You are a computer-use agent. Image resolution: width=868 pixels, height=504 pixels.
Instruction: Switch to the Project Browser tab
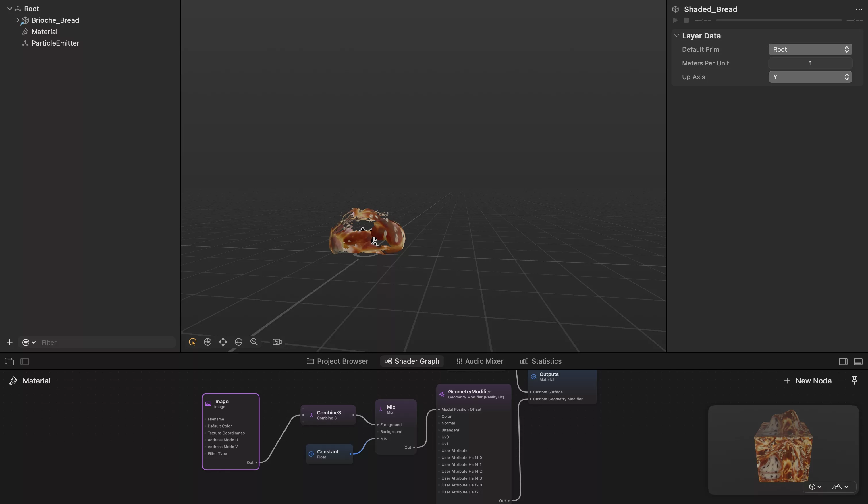tap(337, 361)
